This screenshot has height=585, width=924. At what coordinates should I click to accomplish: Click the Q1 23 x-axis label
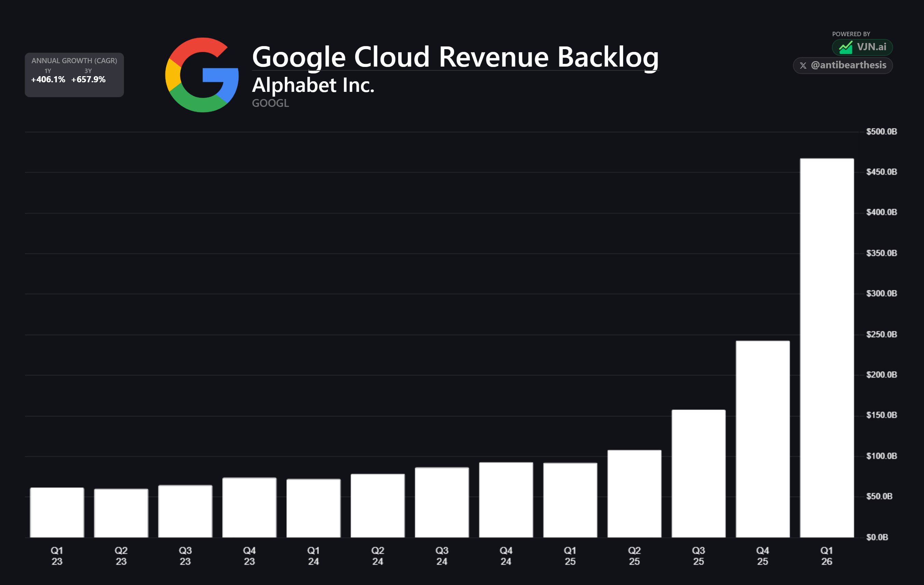57,556
